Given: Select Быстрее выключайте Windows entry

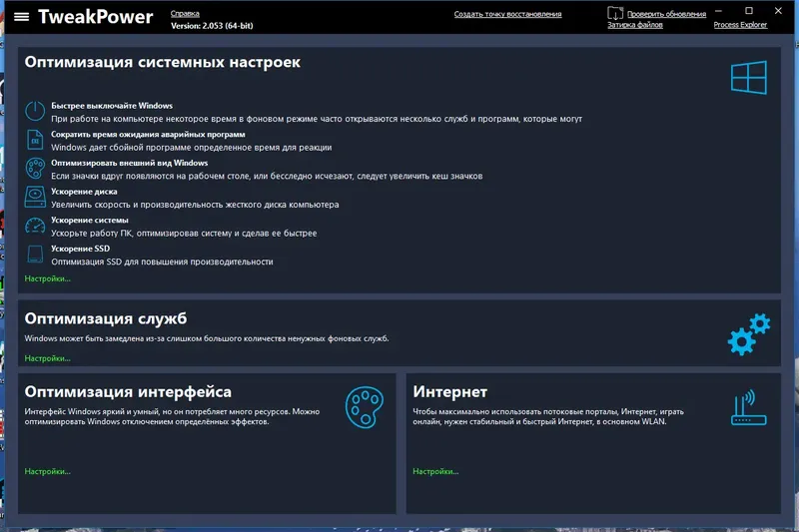Looking at the screenshot, I should click(x=112, y=106).
